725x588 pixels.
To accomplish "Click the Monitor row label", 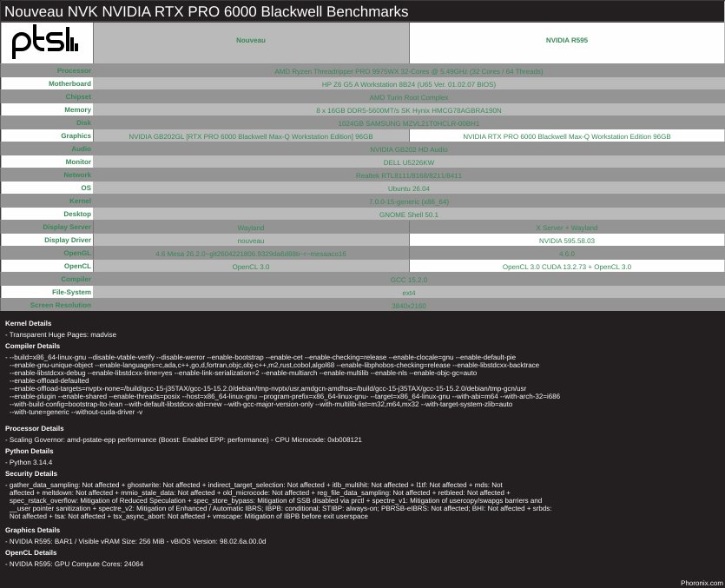I will [x=78, y=162].
